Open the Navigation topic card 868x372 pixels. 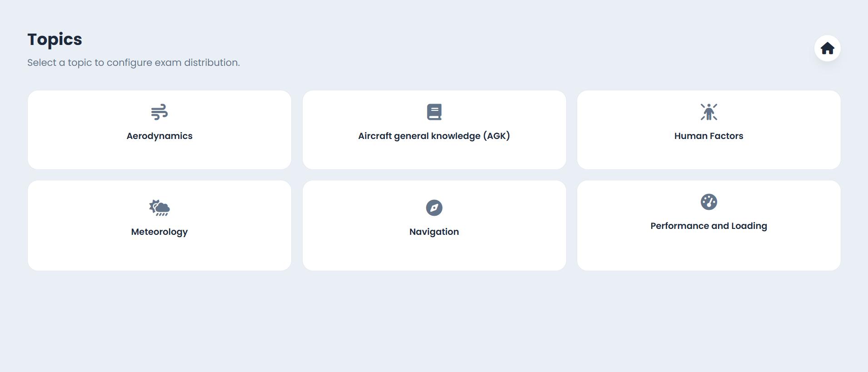point(434,252)
